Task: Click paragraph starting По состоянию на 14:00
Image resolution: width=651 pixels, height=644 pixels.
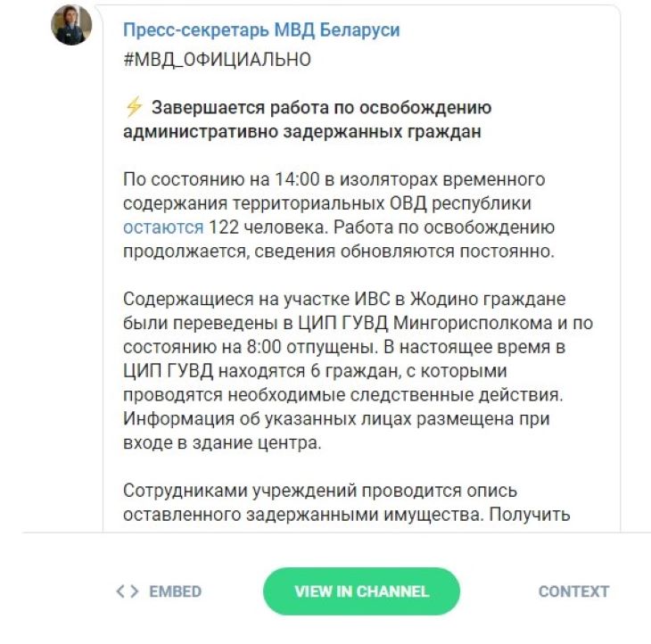Action: 339,216
